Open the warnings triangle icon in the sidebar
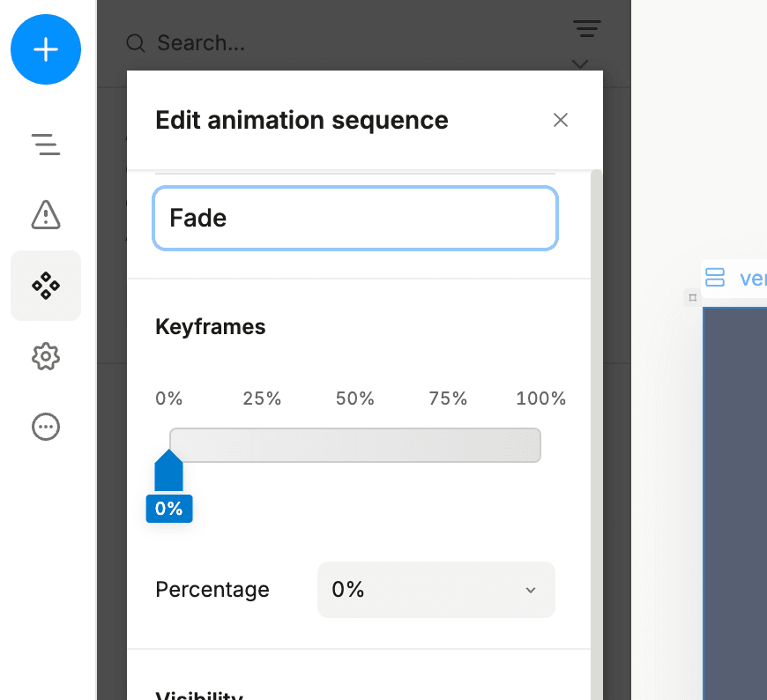 45,215
